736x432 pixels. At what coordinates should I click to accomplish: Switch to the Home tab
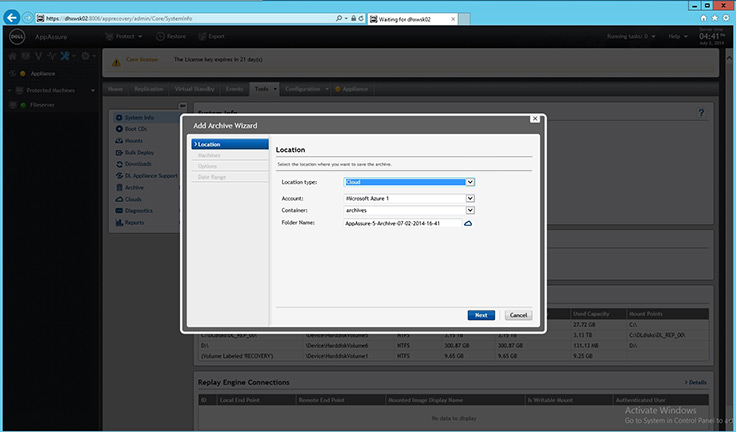point(115,89)
